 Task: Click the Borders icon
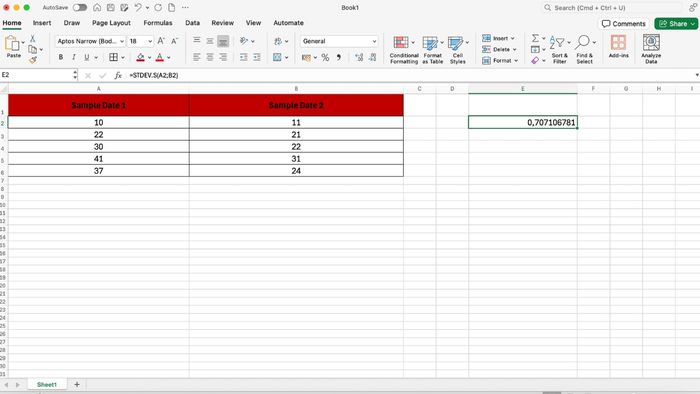[x=113, y=57]
